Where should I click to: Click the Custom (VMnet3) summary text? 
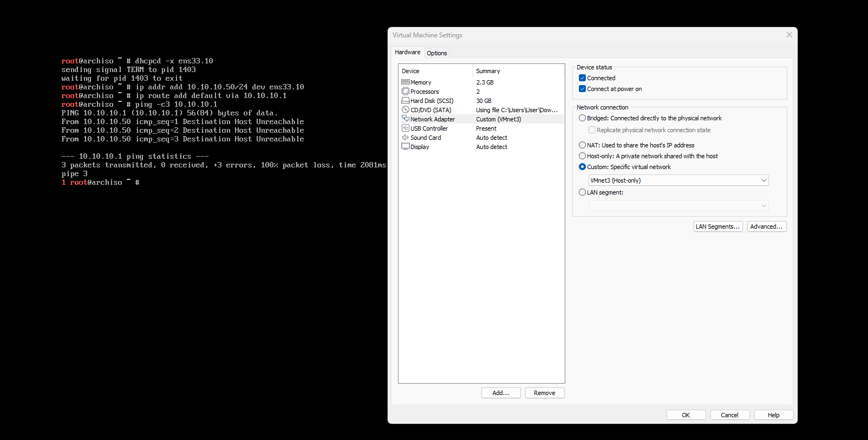pyautogui.click(x=498, y=119)
